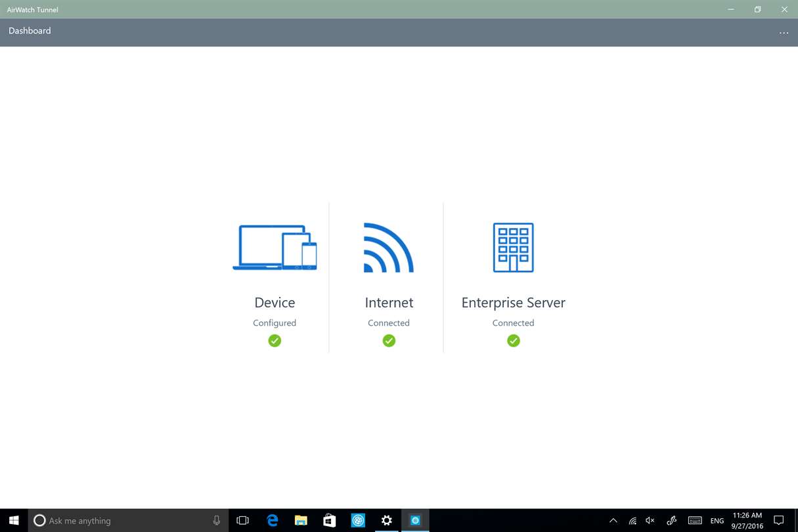Open File Explorer from the taskbar
798x532 pixels.
301,520
